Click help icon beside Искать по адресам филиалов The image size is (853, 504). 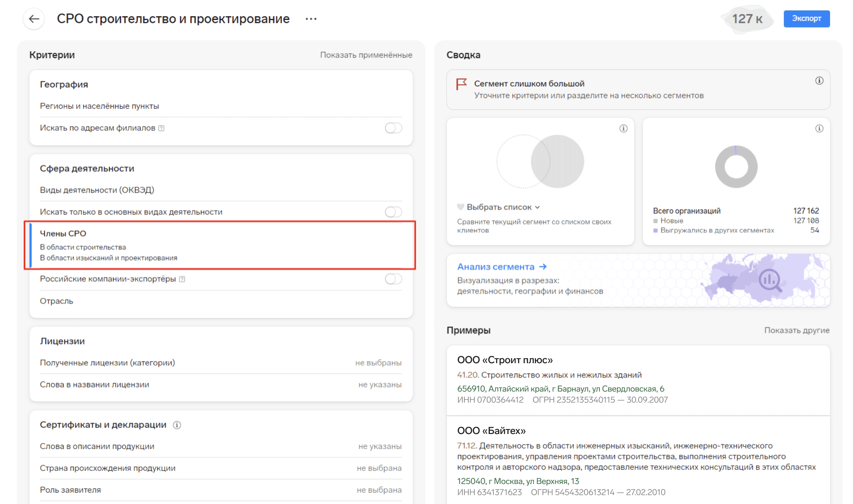pyautogui.click(x=162, y=128)
